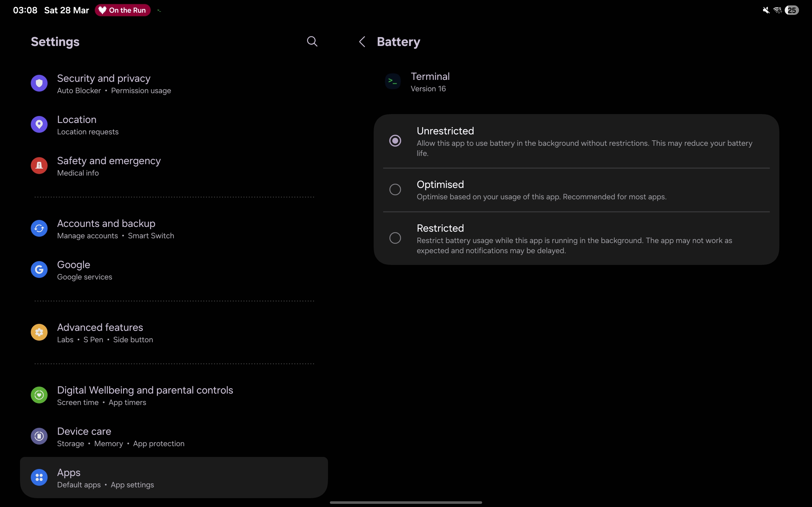
Task: Select the Accounts and backup sync icon
Action: click(39, 228)
